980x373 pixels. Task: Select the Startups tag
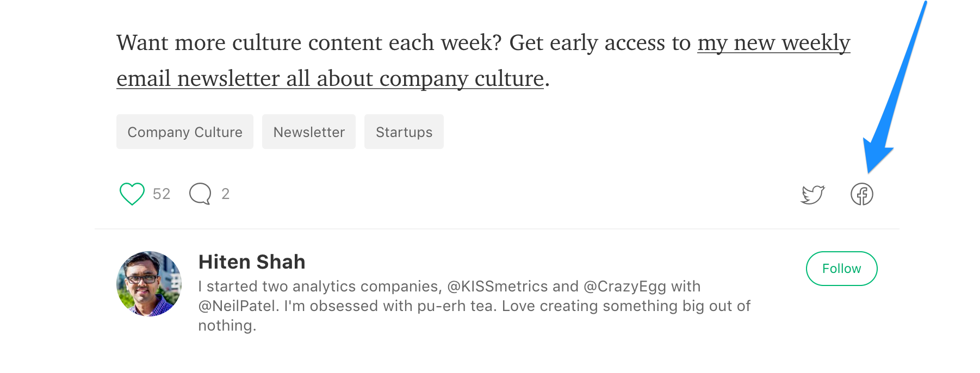pos(404,132)
